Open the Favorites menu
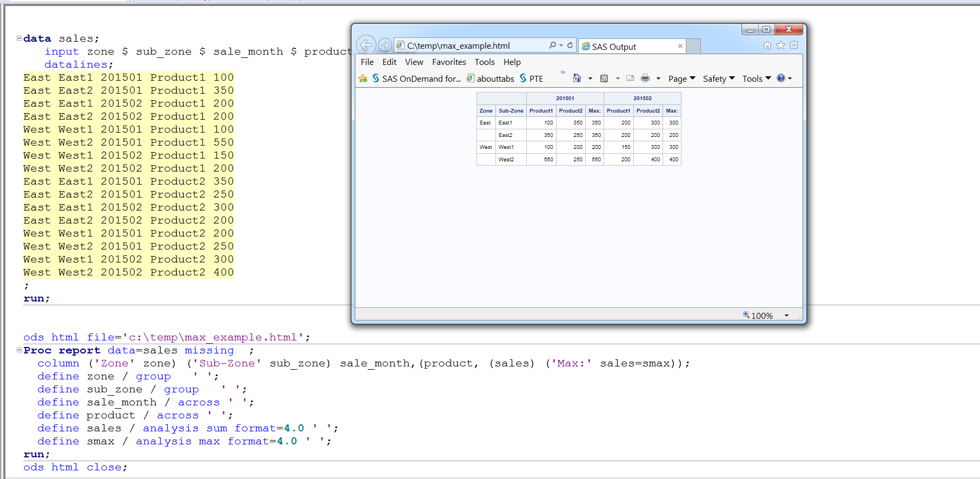The image size is (980, 479). point(448,62)
